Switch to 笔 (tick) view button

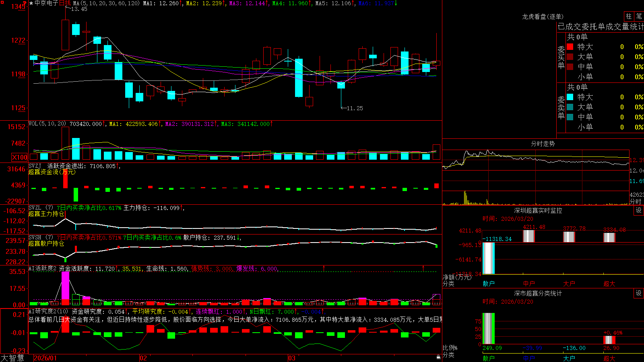pyautogui.click(x=639, y=16)
